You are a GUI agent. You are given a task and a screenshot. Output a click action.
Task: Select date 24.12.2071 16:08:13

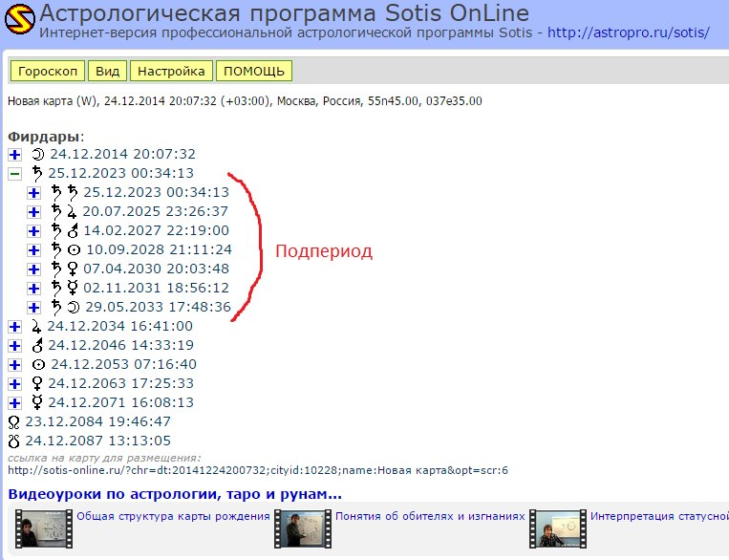point(121,402)
